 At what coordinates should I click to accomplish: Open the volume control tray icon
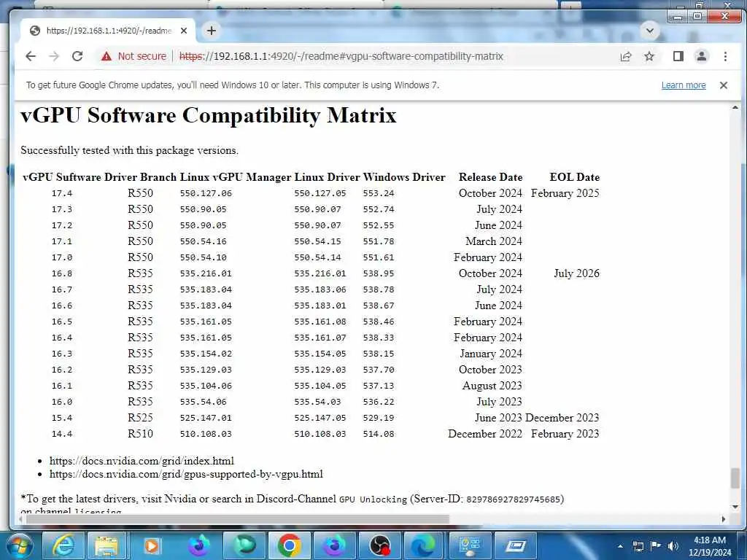tap(673, 546)
